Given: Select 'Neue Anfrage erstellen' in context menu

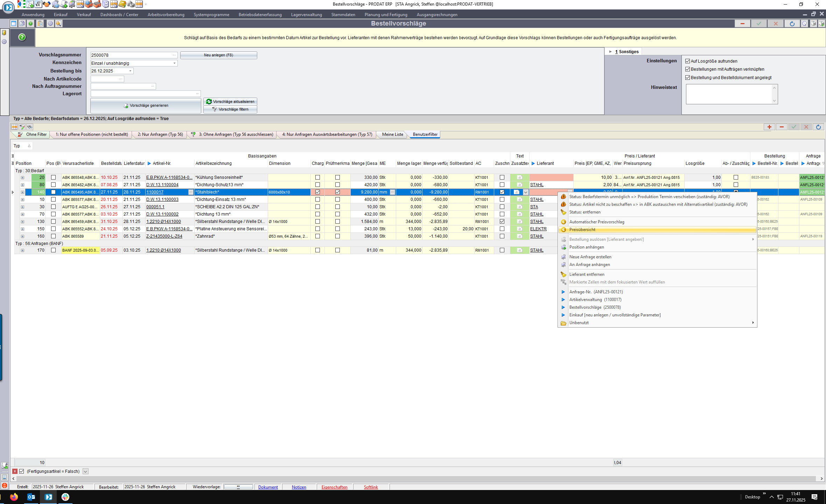Looking at the screenshot, I should [x=590, y=257].
